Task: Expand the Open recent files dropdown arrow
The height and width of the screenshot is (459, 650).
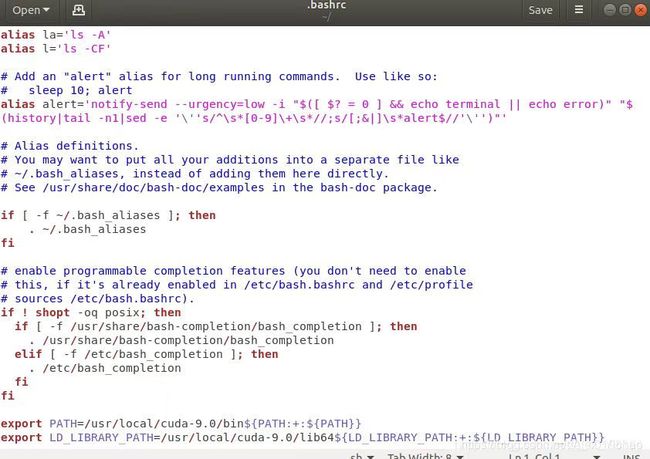Action: coord(46,10)
